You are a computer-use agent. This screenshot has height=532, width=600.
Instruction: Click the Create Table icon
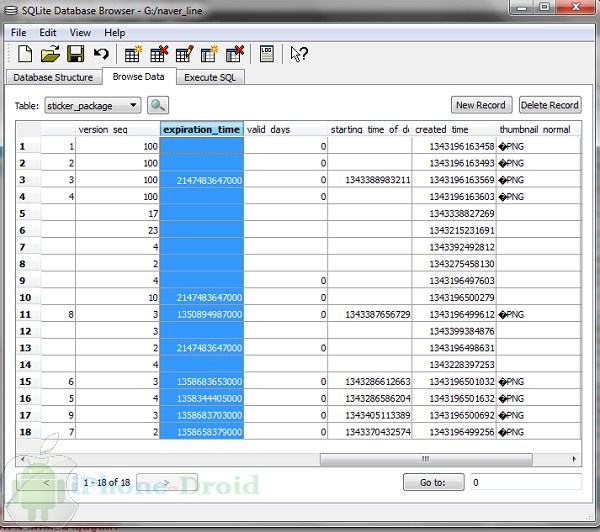coord(133,54)
